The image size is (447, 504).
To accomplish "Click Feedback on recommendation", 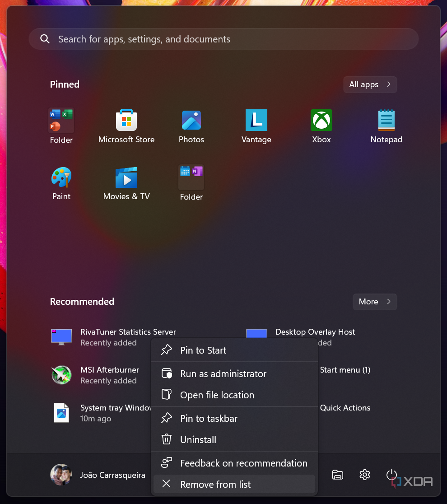I will pyautogui.click(x=234, y=463).
